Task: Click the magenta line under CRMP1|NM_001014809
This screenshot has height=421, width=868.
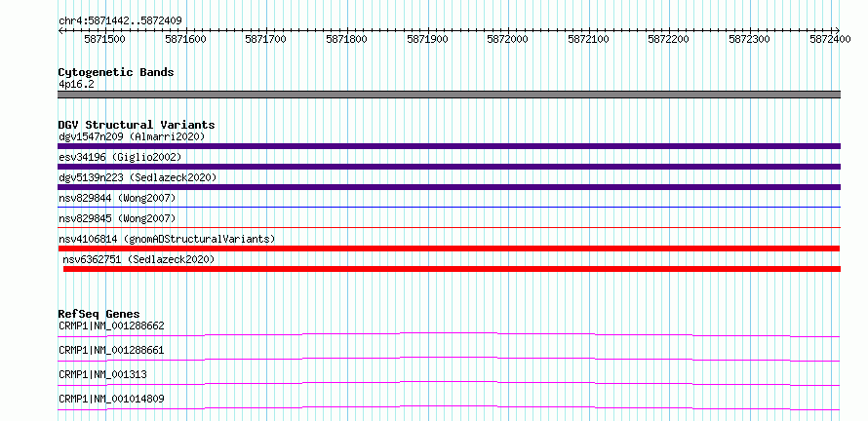Action: coord(449,407)
